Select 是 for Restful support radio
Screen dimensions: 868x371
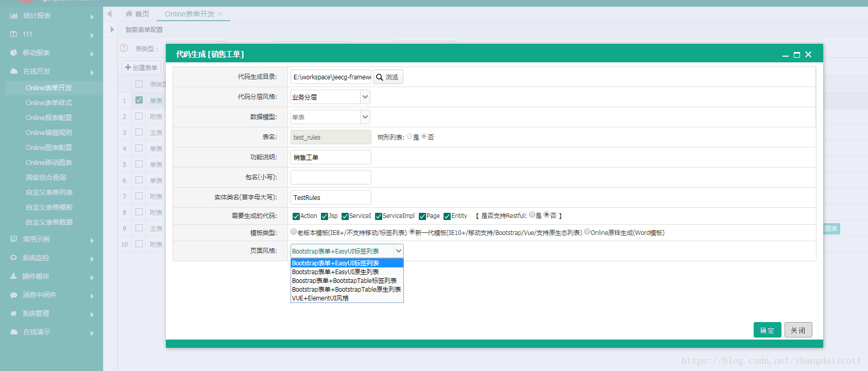click(x=532, y=215)
